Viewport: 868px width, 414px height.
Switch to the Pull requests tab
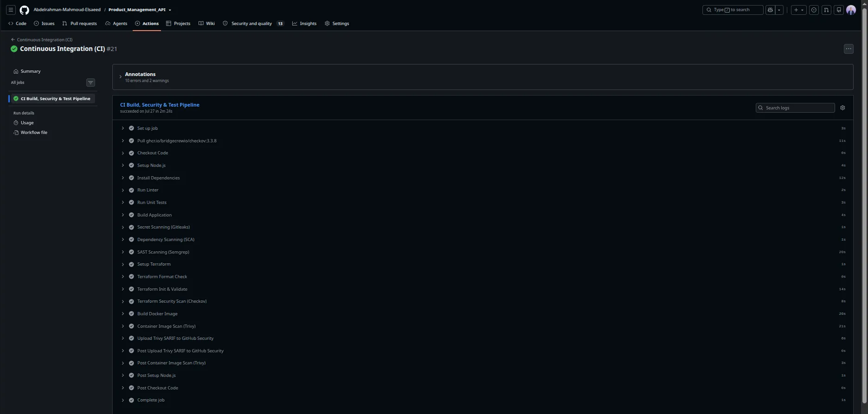pos(80,24)
